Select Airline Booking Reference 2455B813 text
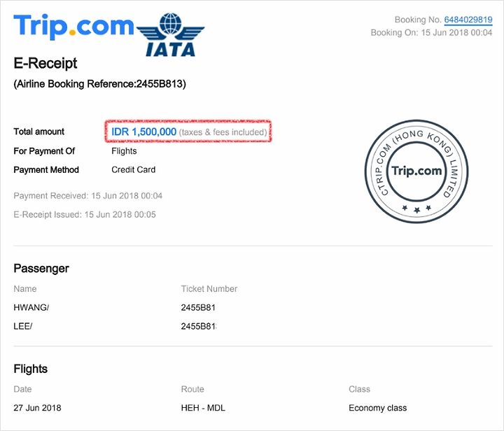 tap(99, 84)
